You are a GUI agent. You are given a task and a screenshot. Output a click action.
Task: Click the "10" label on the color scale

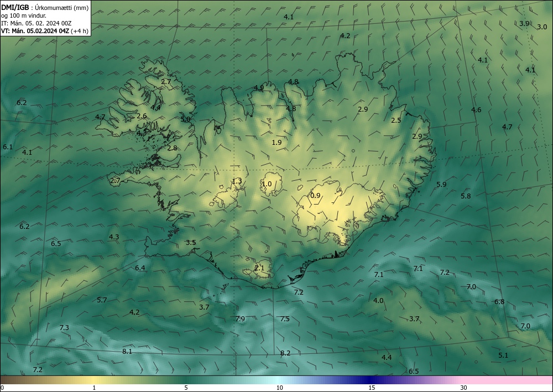click(x=279, y=388)
